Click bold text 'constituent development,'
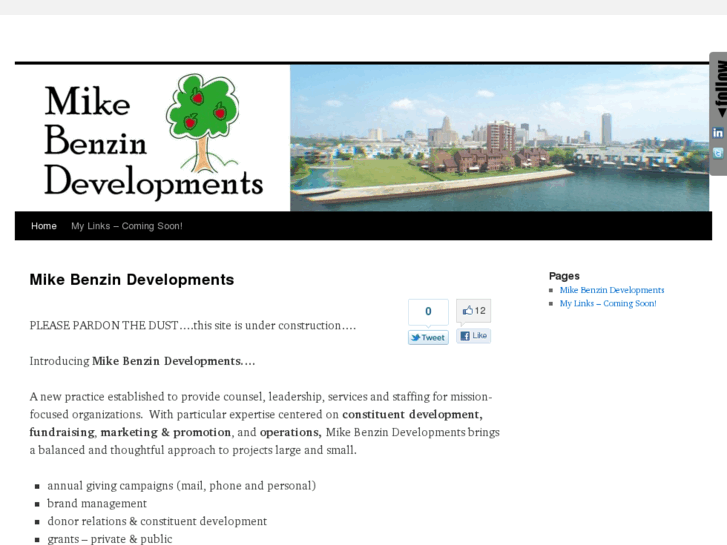This screenshot has height=545, width=727. click(412, 414)
